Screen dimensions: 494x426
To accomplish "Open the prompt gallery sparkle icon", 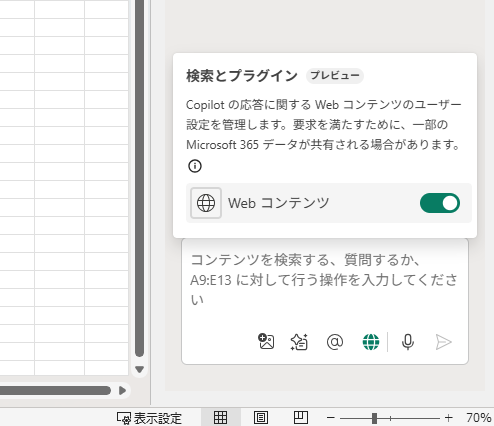I will pos(299,342).
